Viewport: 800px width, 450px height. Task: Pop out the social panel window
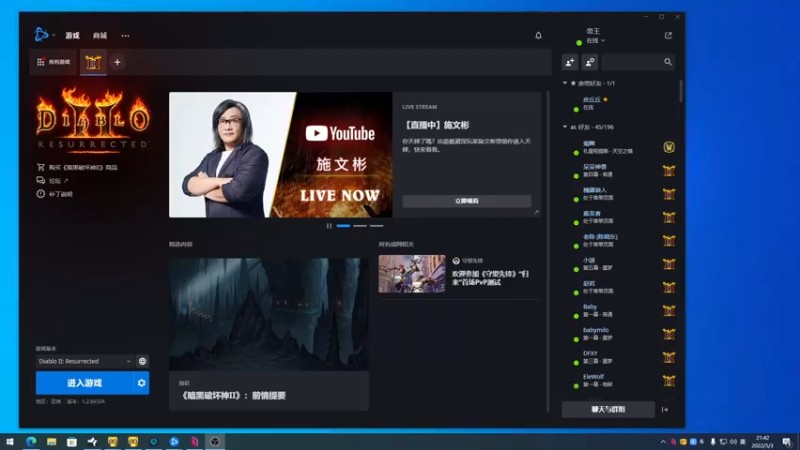click(x=668, y=35)
